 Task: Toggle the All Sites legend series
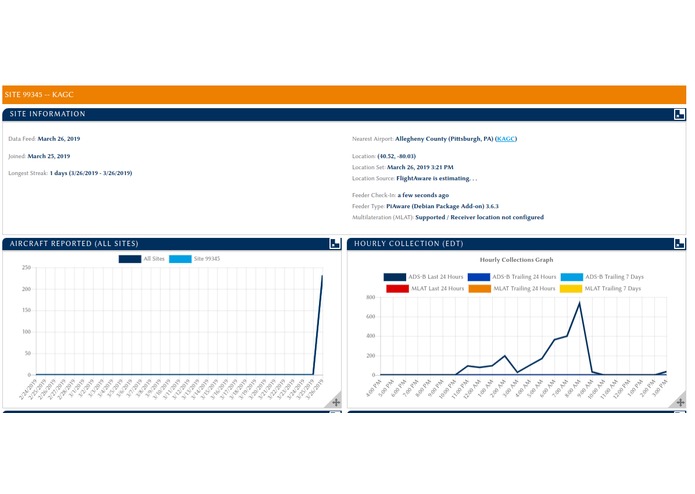[x=141, y=259]
